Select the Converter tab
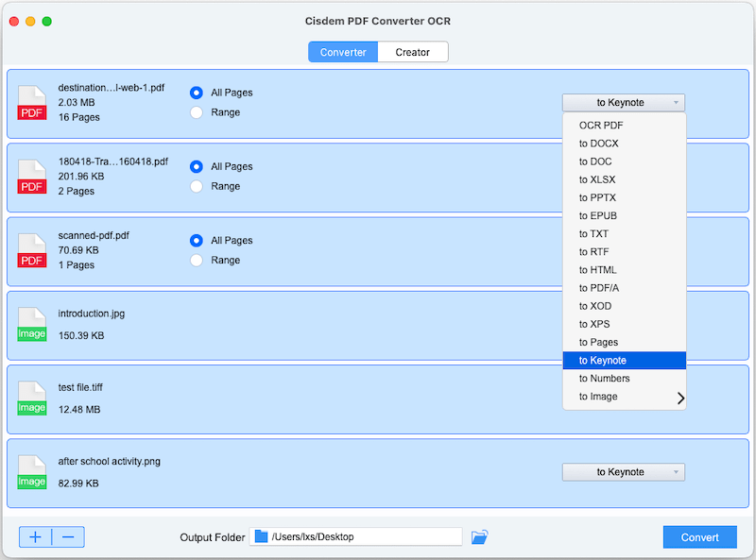Screen dimensions: 756x560 [342, 52]
